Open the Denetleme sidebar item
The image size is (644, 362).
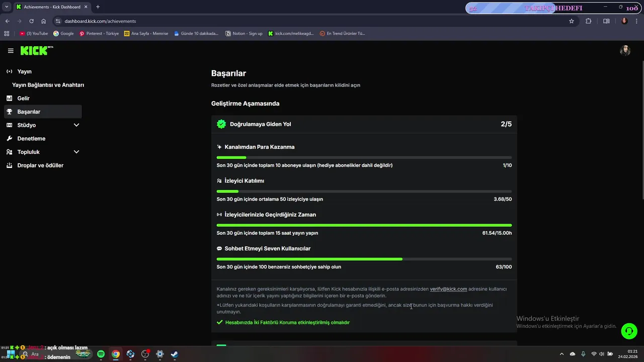tap(43, 138)
